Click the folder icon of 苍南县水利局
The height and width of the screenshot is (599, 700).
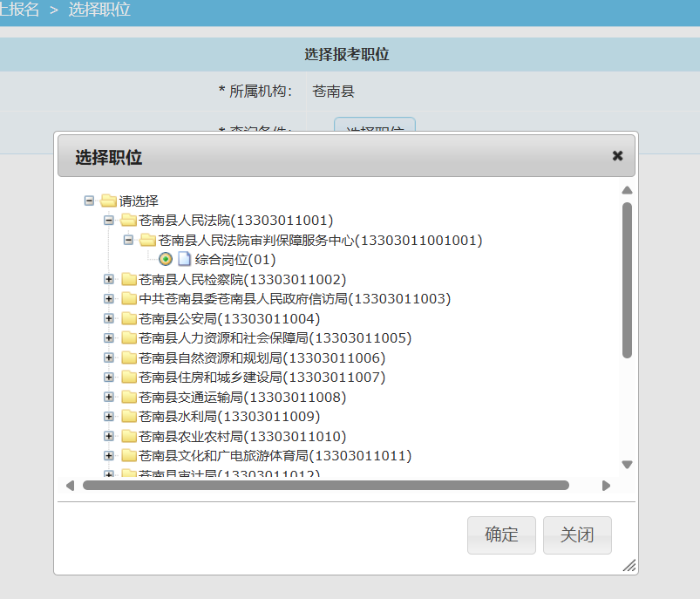[x=129, y=417]
